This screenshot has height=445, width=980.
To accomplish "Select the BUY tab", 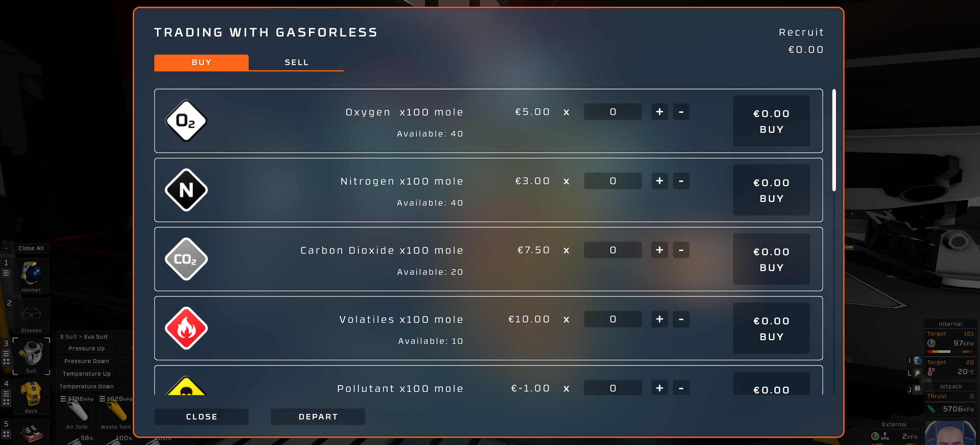I will [x=202, y=61].
